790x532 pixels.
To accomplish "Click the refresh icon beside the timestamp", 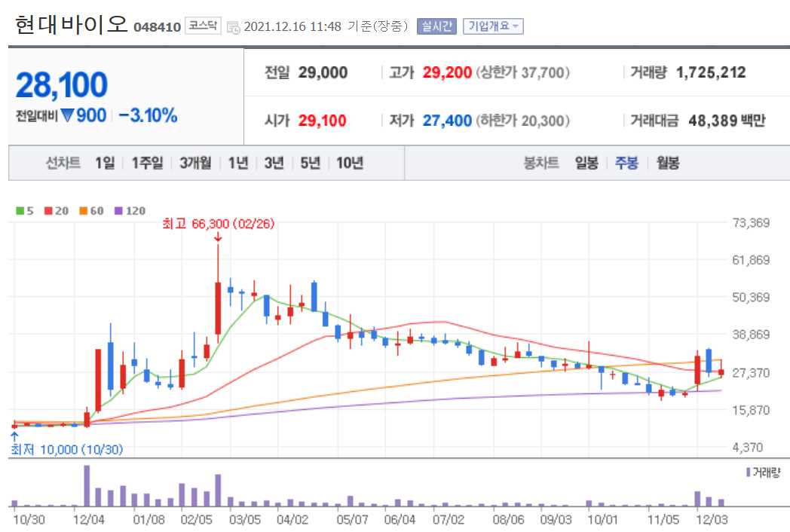I will point(235,25).
